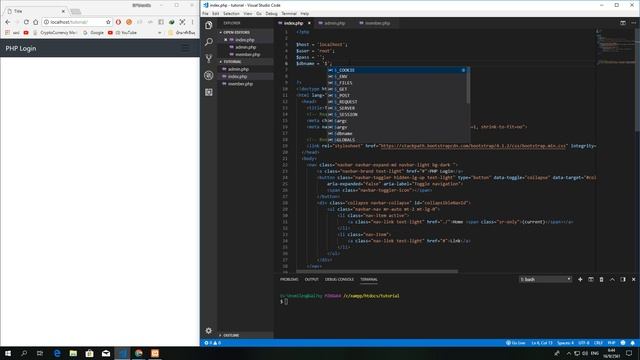The height and width of the screenshot is (360, 640).
Task: Switch to the admin.php editor tab
Action: [334, 23]
